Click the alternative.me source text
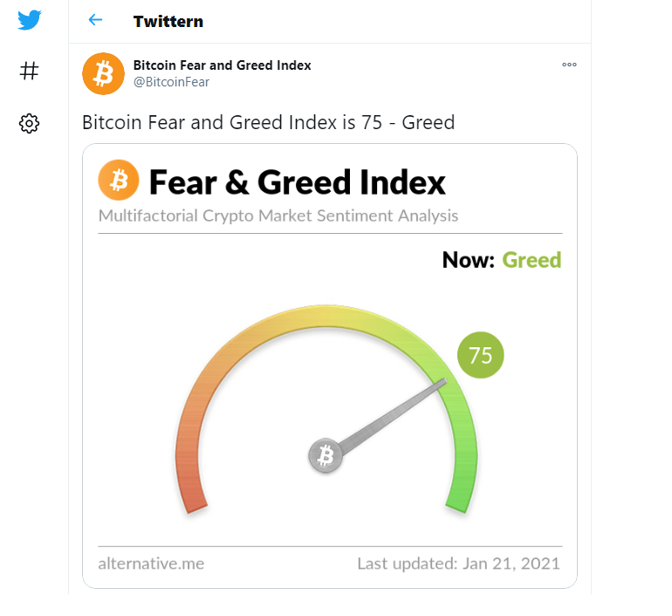Screen dimensions: 672x616 pos(151,564)
